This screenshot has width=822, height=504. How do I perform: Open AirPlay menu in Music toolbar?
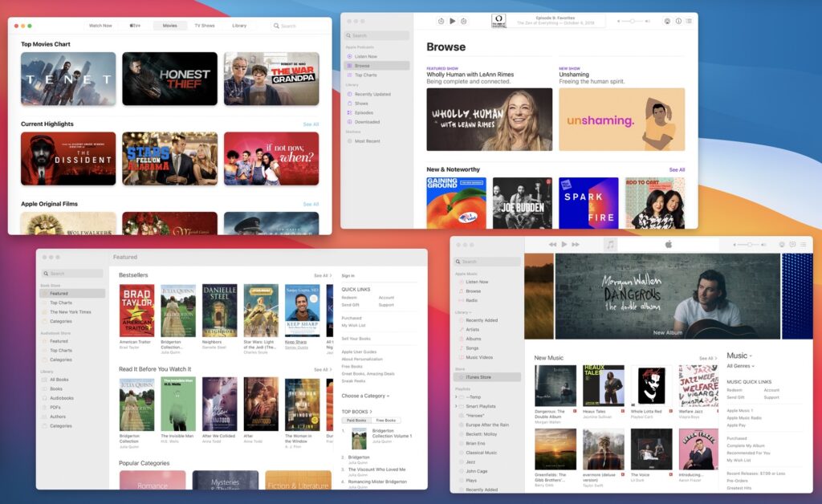click(782, 245)
